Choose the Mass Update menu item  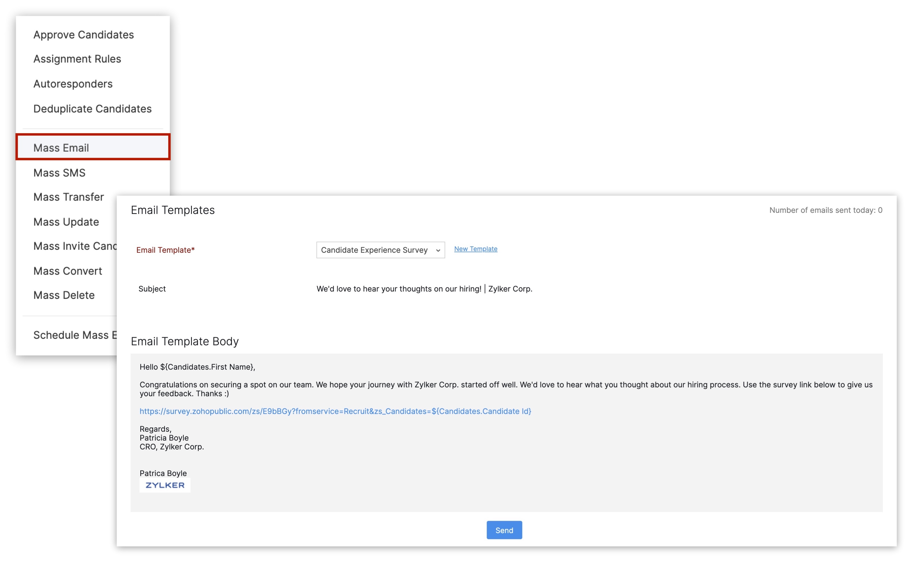[x=66, y=222]
